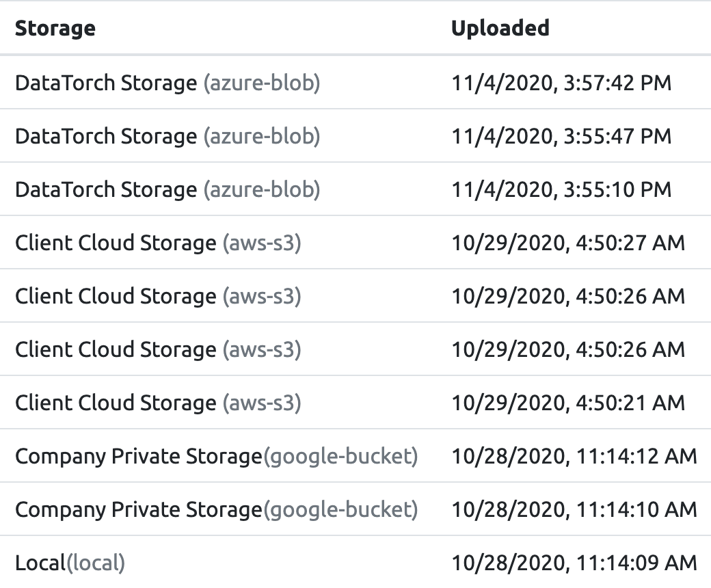Click the Storage column header

click(55, 29)
